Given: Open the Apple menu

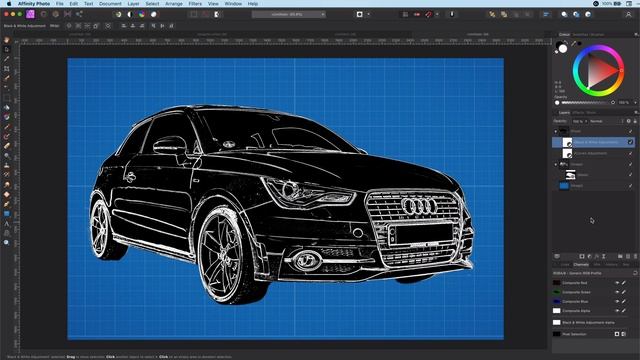Looking at the screenshot, I should (x=9, y=4).
